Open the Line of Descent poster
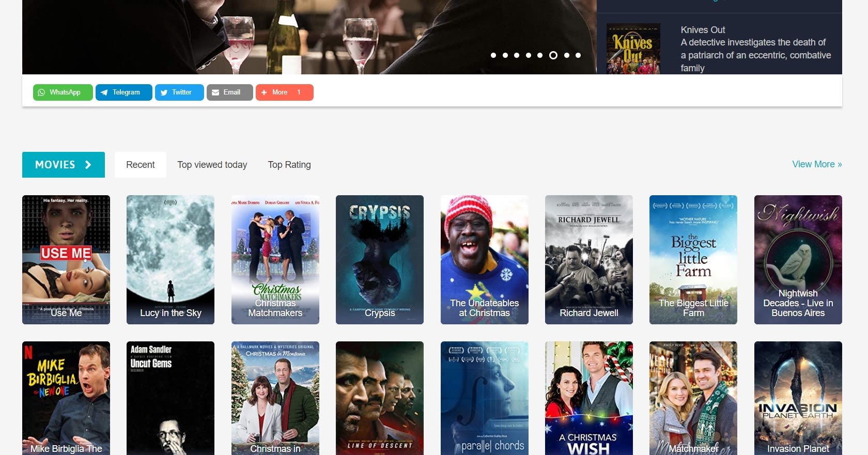 (x=380, y=398)
